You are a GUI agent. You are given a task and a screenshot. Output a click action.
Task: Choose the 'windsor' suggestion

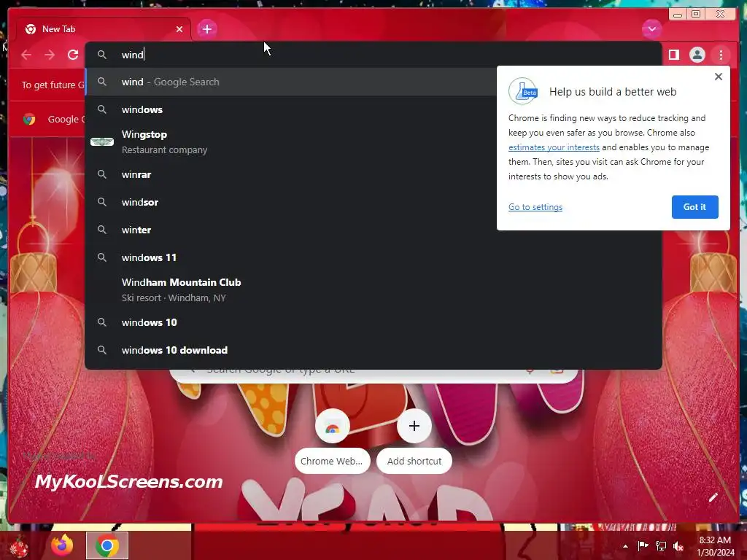click(291, 202)
